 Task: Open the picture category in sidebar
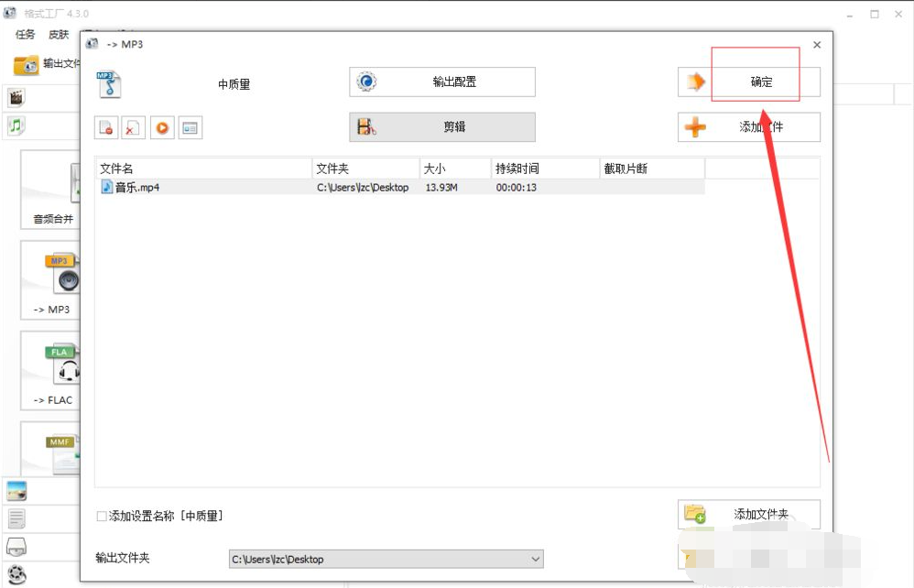16,491
